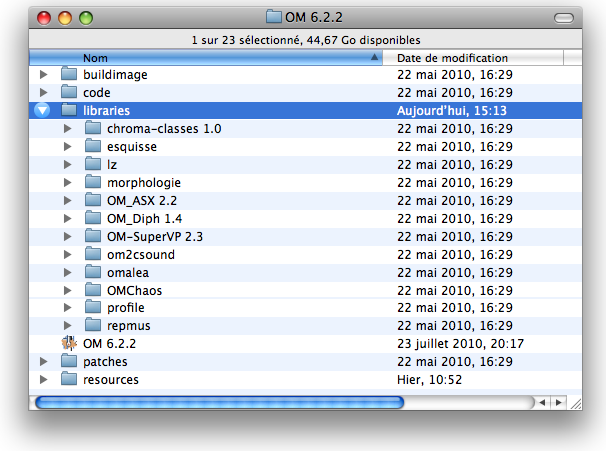Click the date 'Hier, 10:52'
Image resolution: width=606 pixels, height=451 pixels.
[x=429, y=380]
